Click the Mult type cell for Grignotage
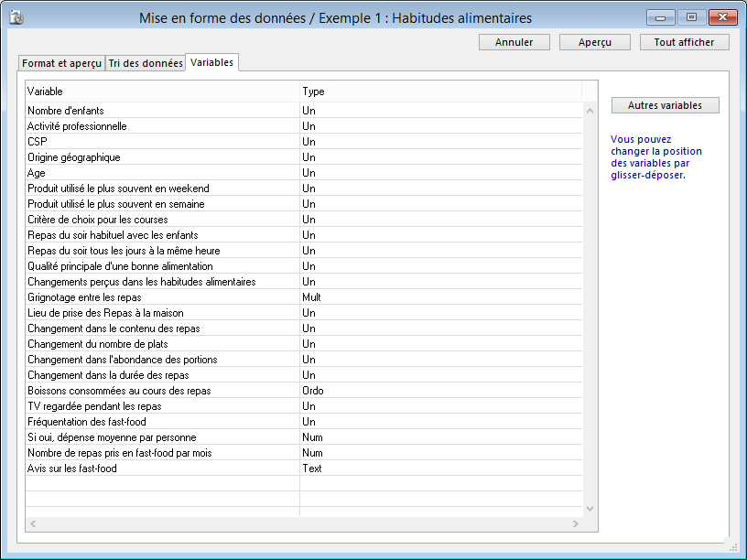The image size is (747, 560). point(441,297)
